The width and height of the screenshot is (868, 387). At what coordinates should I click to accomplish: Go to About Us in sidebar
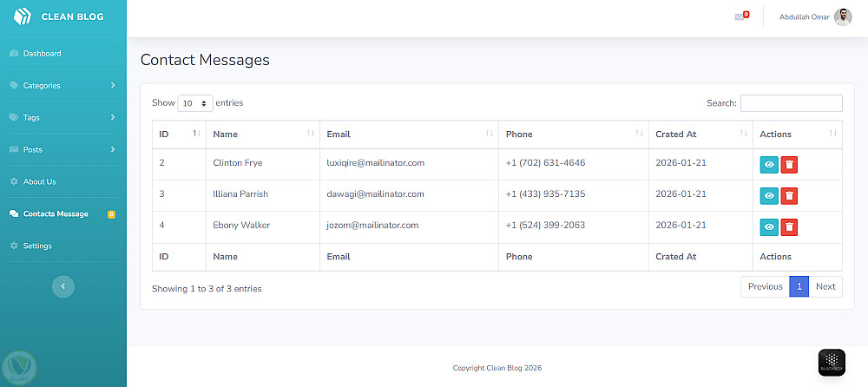click(x=39, y=181)
